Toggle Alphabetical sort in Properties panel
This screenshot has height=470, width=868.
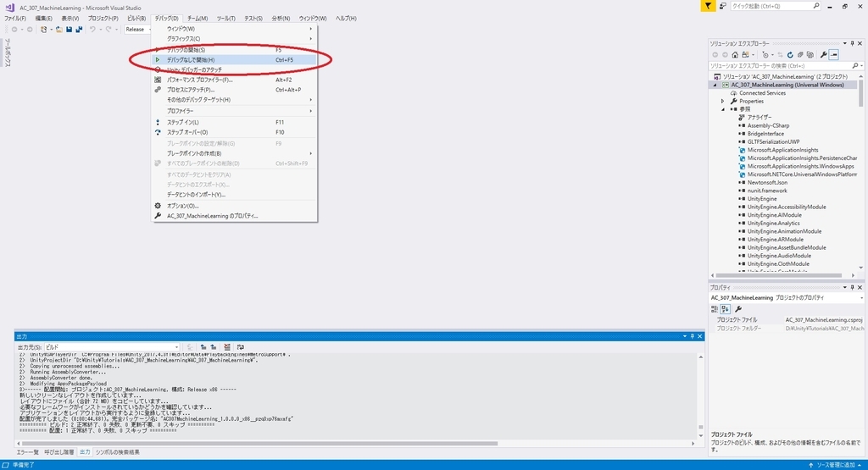[726, 309]
